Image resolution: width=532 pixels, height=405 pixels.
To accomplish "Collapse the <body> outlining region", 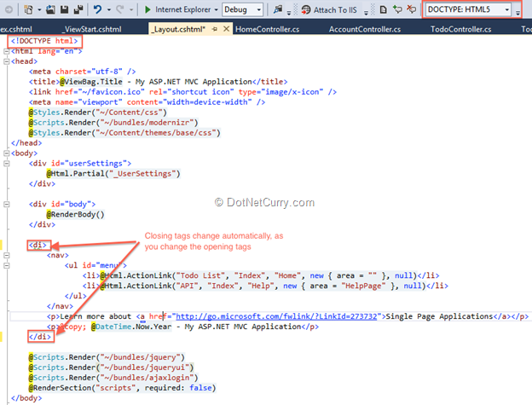I will click(7, 153).
